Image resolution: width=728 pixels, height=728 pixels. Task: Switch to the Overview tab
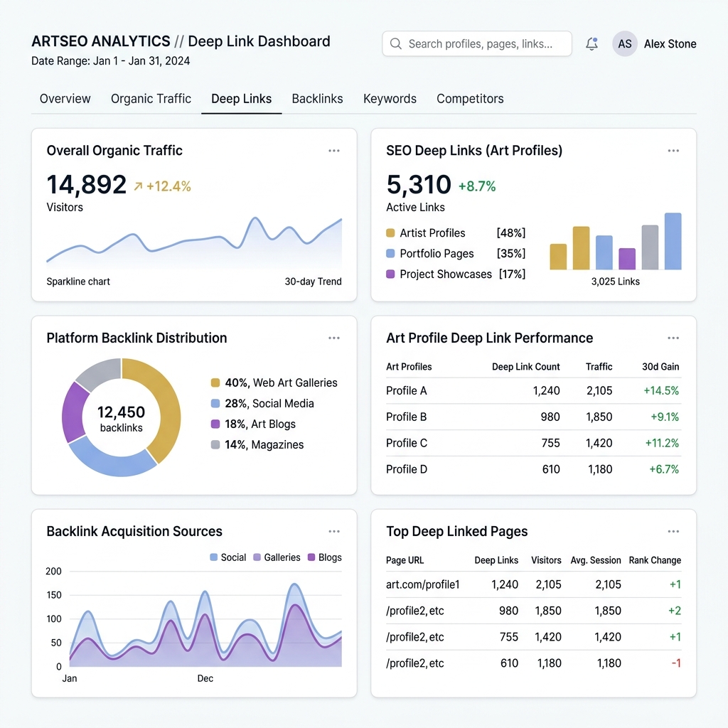click(x=65, y=98)
